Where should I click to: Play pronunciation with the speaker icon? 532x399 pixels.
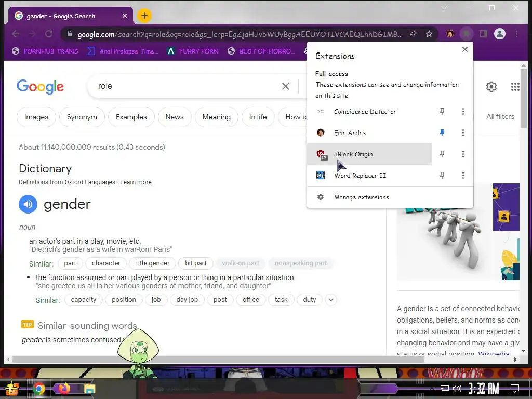pyautogui.click(x=28, y=204)
